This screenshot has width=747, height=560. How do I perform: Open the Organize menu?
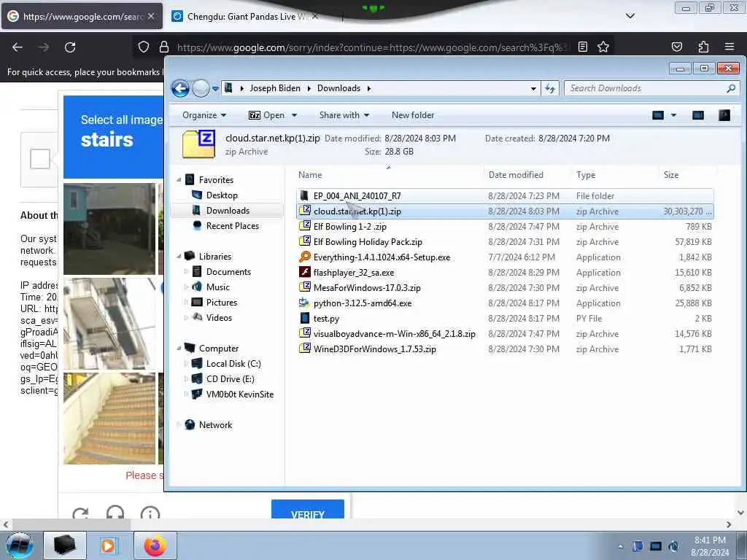[x=204, y=115]
